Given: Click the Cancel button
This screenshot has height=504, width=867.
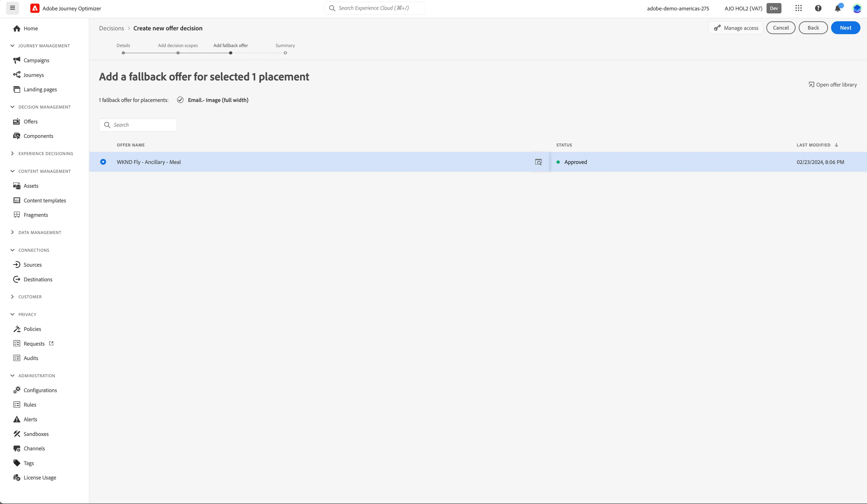Looking at the screenshot, I should coord(781,28).
